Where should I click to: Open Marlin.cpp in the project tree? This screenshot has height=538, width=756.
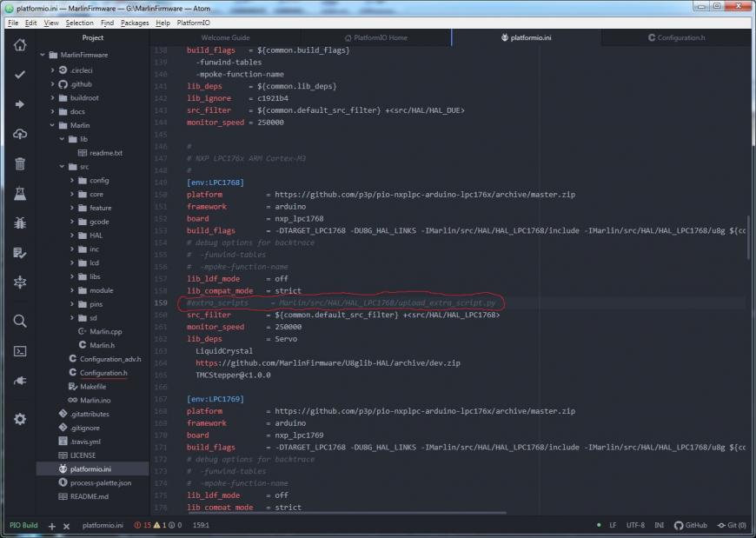pyautogui.click(x=106, y=332)
